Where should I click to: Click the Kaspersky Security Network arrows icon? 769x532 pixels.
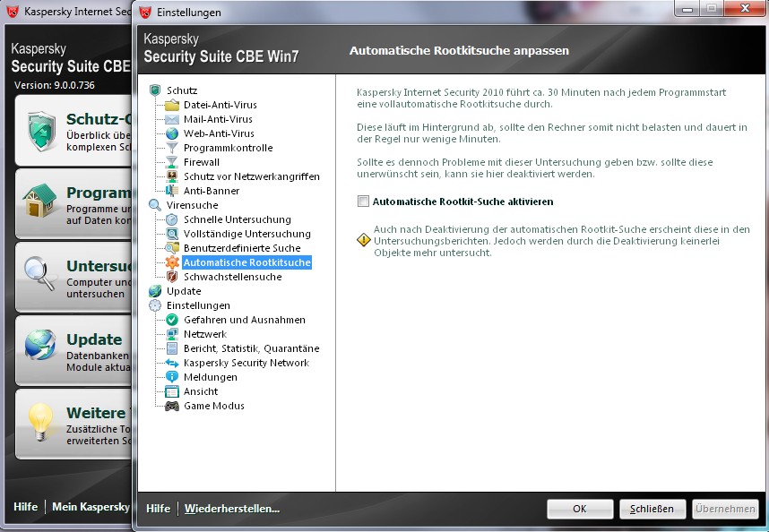pyautogui.click(x=172, y=363)
